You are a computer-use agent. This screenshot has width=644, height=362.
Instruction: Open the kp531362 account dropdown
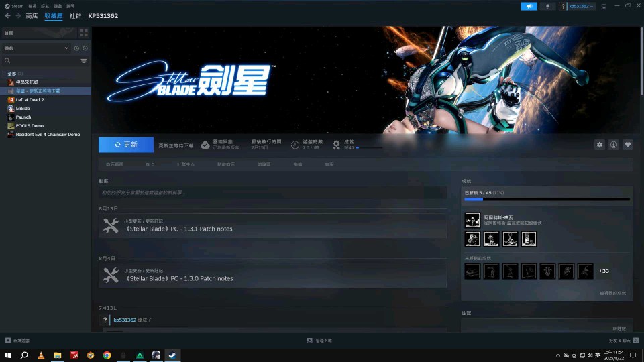(581, 6)
